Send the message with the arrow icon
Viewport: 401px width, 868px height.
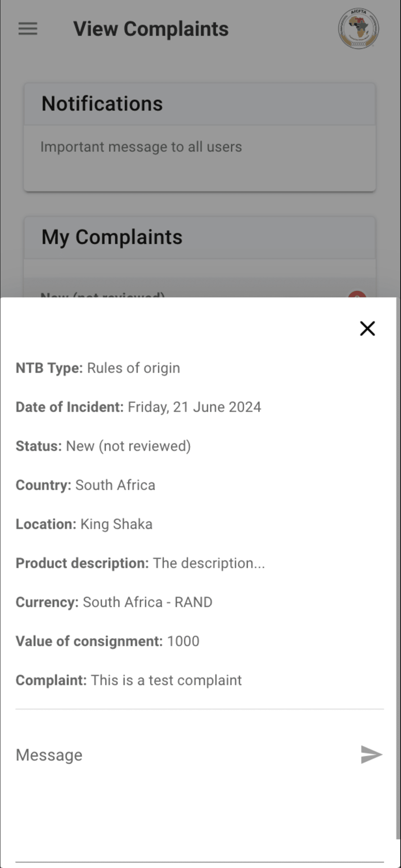tap(371, 755)
